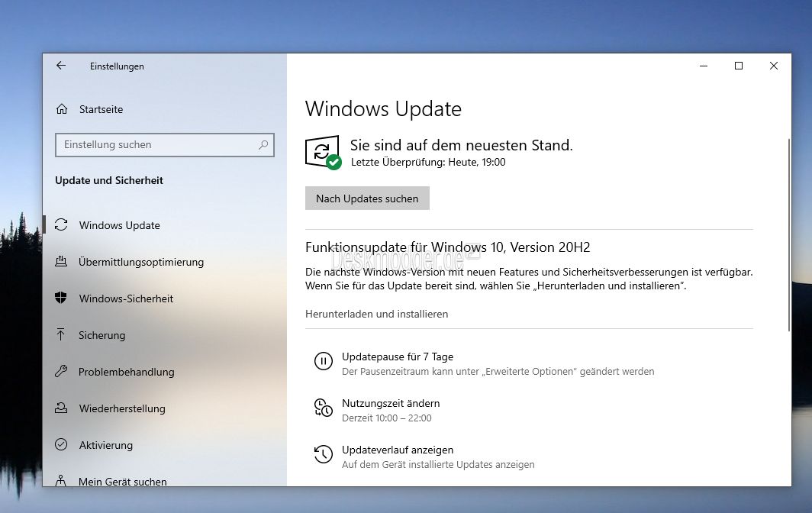Click the Windows Update page heading
812x513 pixels.
[383, 109]
